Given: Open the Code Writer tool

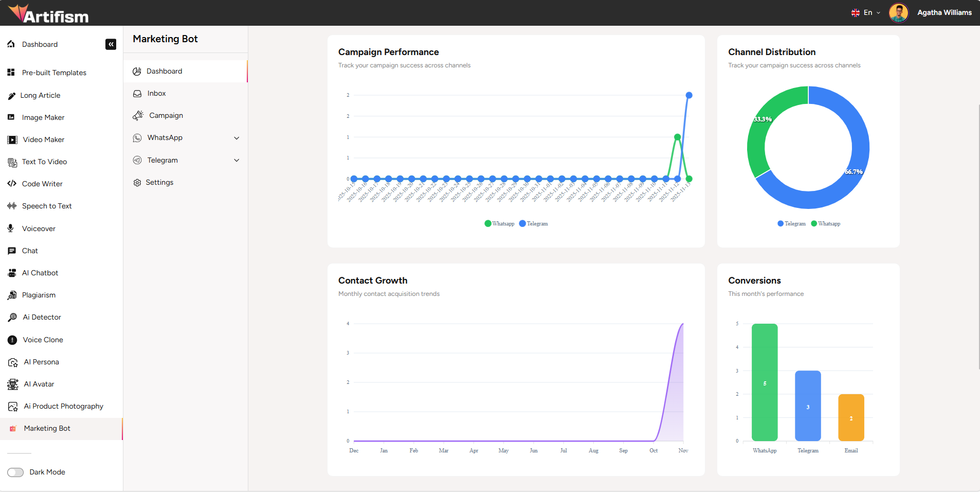Looking at the screenshot, I should (42, 184).
